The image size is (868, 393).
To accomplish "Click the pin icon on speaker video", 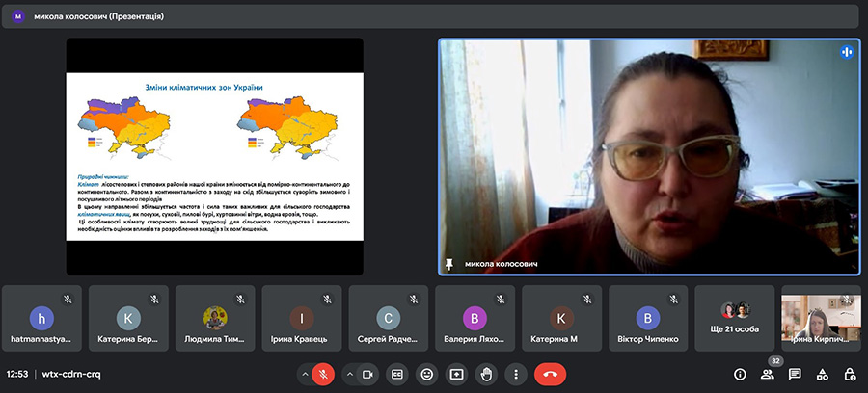I will tap(448, 264).
